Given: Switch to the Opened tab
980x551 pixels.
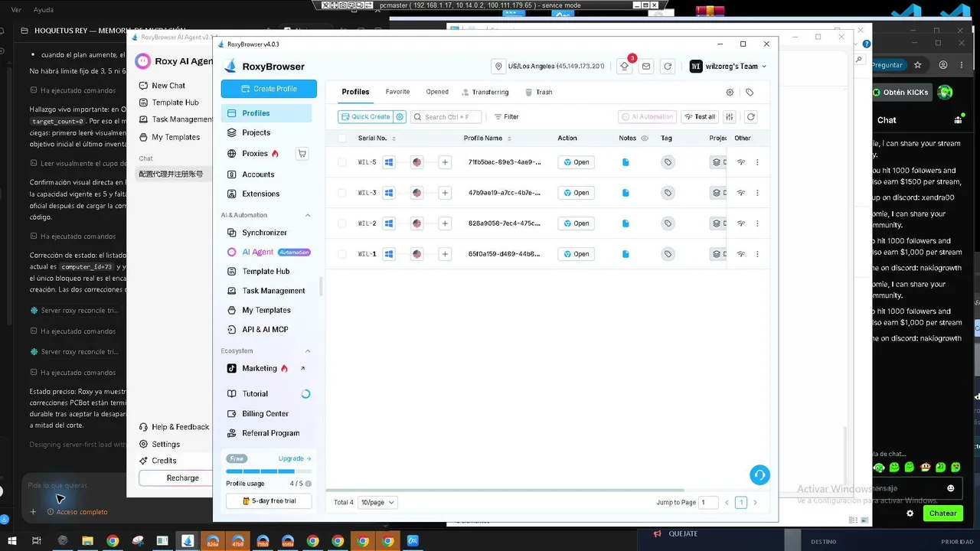Looking at the screenshot, I should coord(437,92).
